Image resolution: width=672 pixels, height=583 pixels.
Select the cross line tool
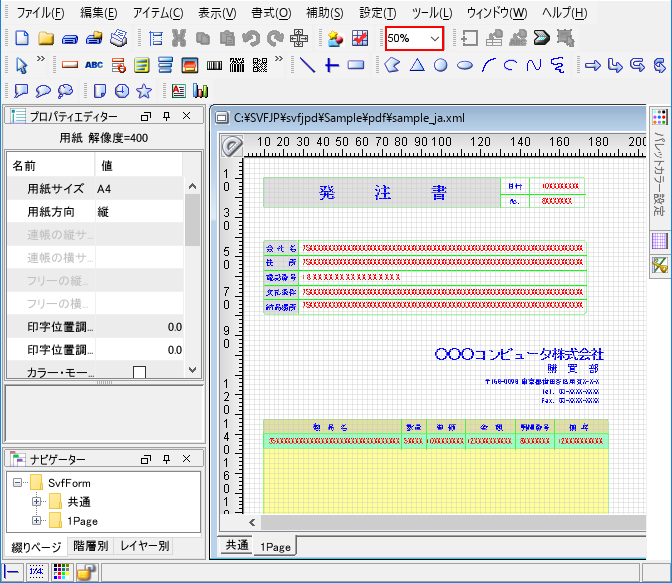[x=332, y=65]
